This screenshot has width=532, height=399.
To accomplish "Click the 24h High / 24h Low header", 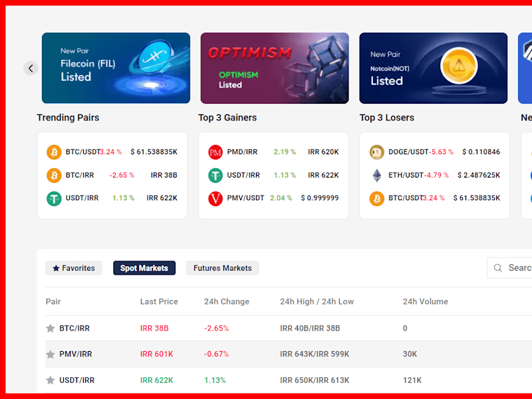I will pos(317,301).
